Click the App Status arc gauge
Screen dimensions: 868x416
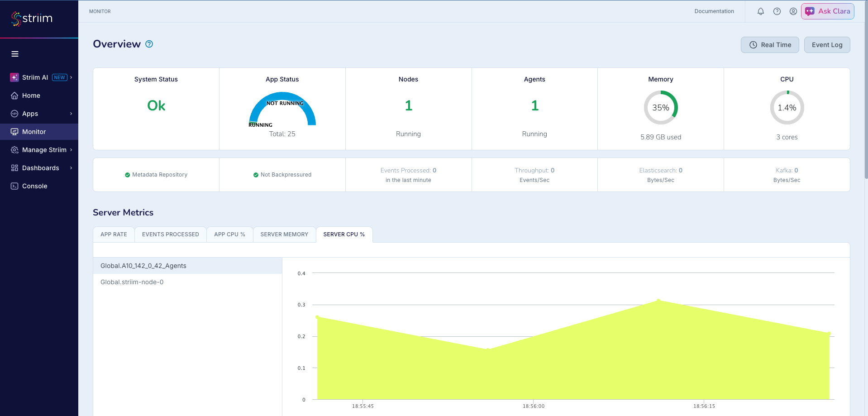pyautogui.click(x=282, y=109)
